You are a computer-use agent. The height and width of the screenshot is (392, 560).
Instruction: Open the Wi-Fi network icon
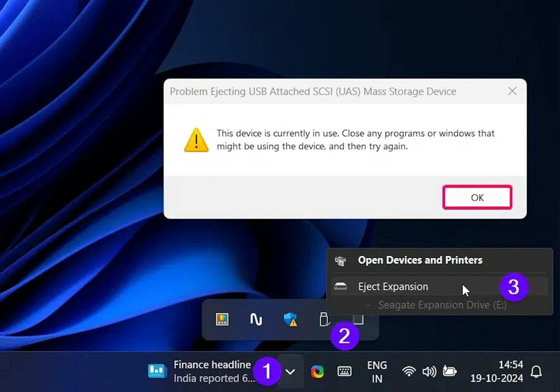pos(409,371)
